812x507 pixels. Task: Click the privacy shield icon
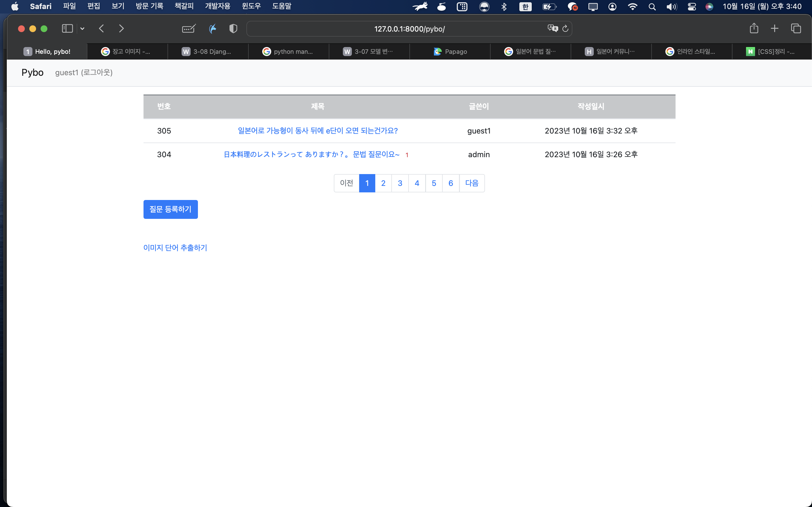pos(233,28)
